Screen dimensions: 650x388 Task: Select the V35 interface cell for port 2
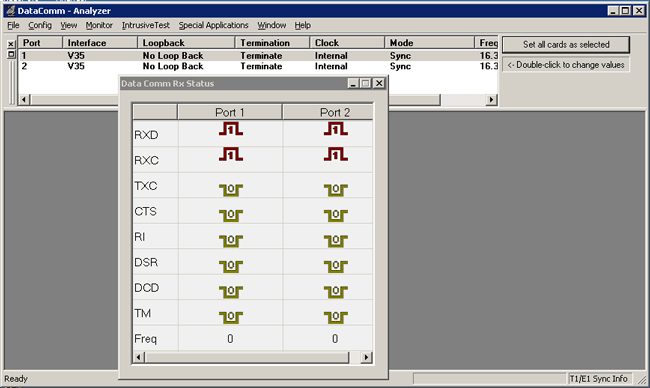(76, 66)
